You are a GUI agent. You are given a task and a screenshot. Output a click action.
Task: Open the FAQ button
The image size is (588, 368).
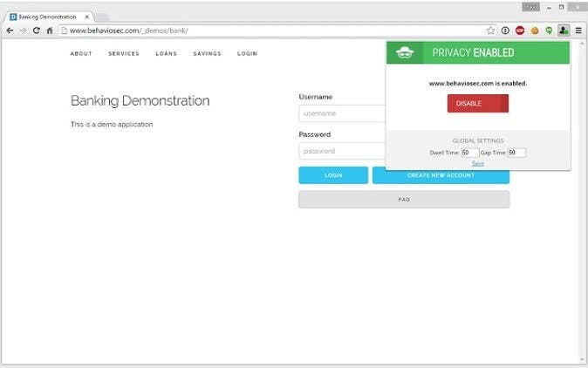pyautogui.click(x=404, y=200)
